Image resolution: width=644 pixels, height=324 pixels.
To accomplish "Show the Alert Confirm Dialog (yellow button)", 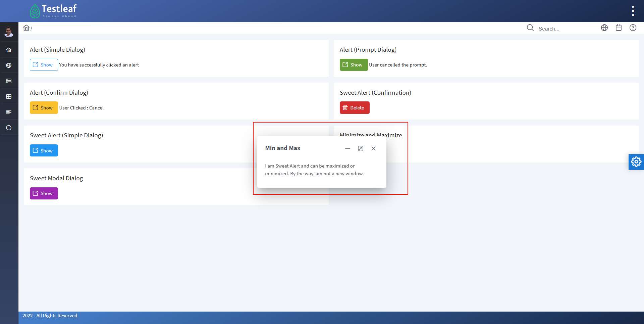I will coord(44,108).
